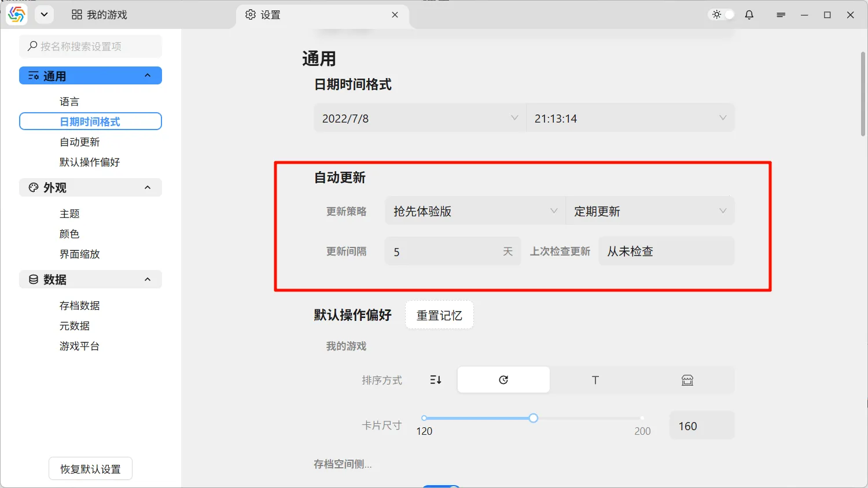Sort games by recent activity clock icon
The image size is (868, 488).
tap(503, 380)
